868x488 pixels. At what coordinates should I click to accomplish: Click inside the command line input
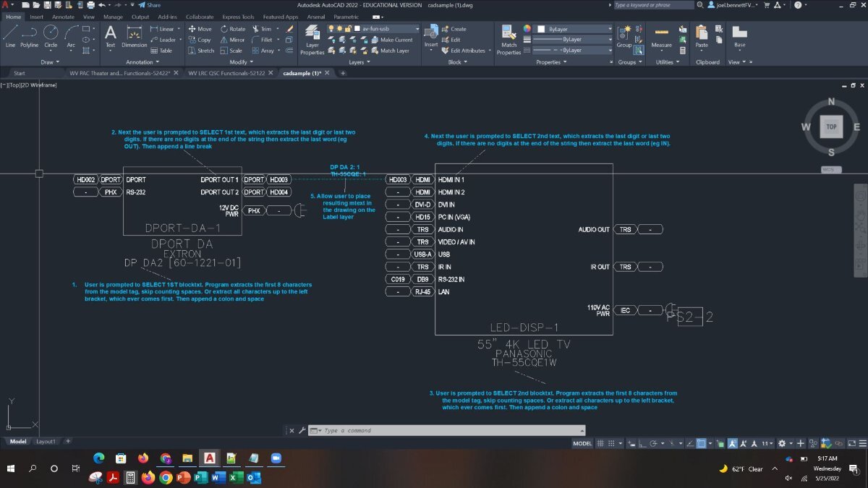[x=398, y=431]
